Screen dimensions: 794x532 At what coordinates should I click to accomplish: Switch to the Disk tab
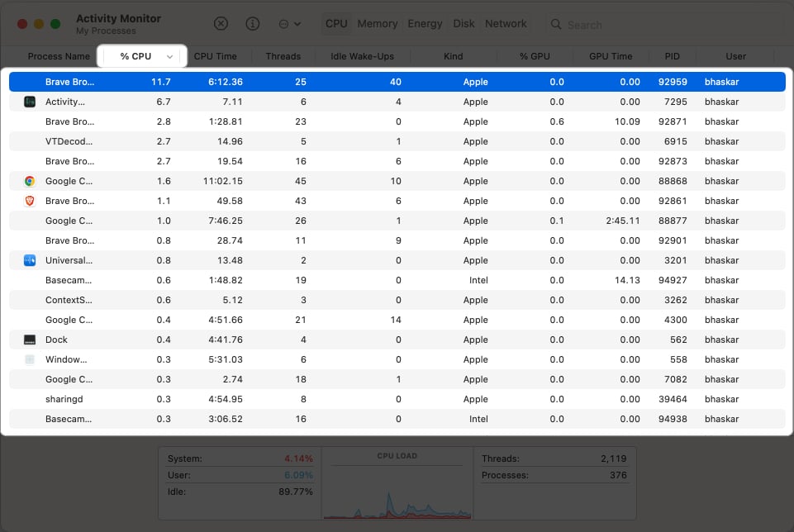[x=464, y=24]
